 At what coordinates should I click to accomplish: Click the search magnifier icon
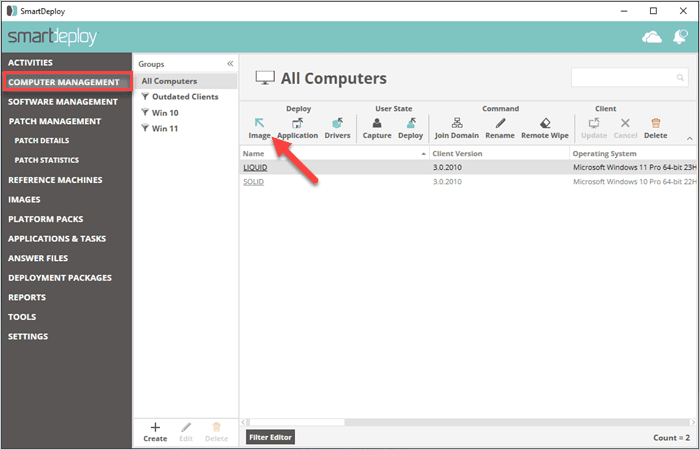pos(680,78)
